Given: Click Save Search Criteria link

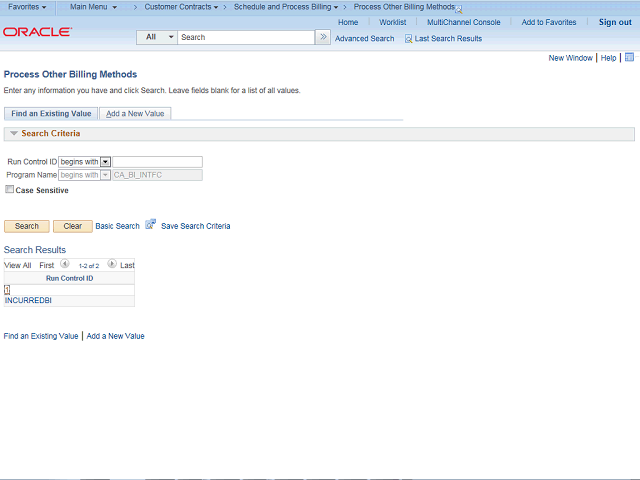Looking at the screenshot, I should click(x=196, y=226).
